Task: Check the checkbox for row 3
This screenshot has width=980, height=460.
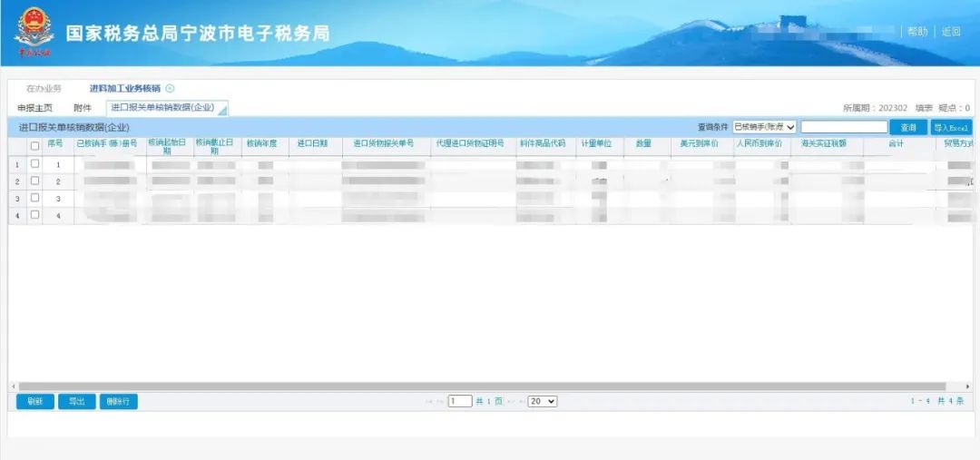Action: 35,198
